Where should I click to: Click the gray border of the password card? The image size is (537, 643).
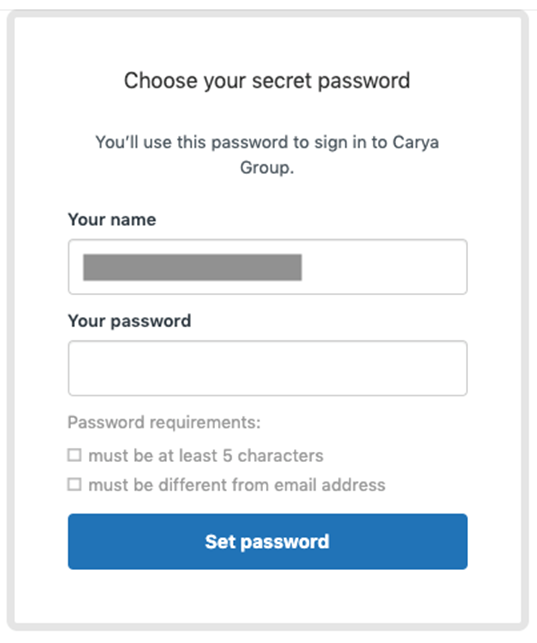click(x=11, y=320)
